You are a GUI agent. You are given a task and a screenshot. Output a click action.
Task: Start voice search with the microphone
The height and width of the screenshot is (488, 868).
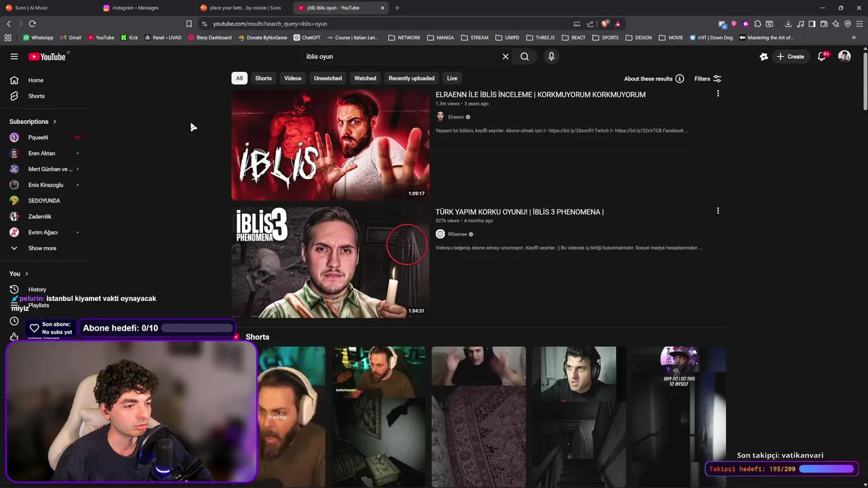(551, 56)
